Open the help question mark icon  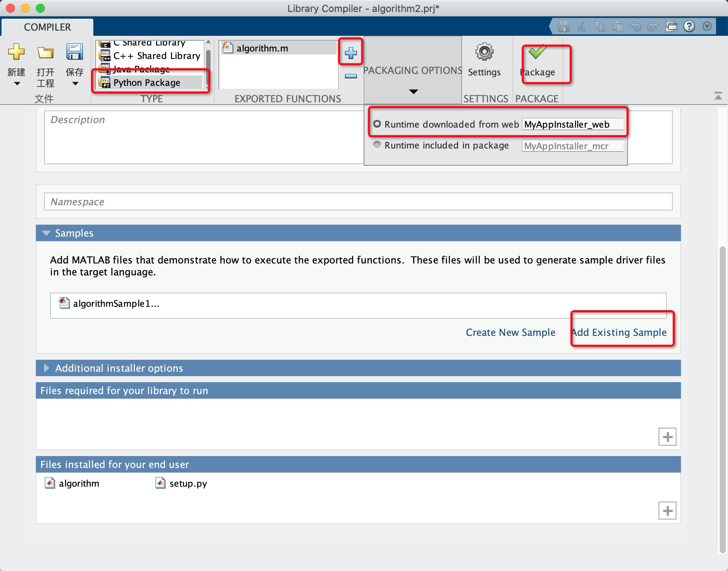[x=689, y=26]
